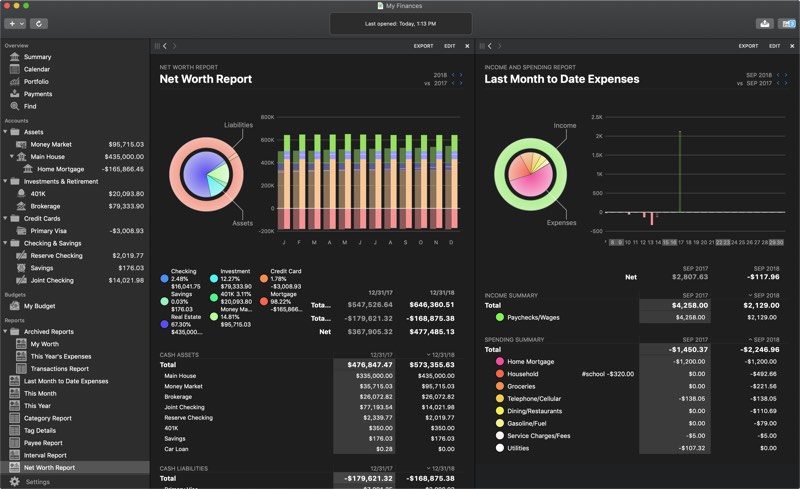Screen dimensions: 800x489
Task: Export the Last Month to Date Expenses report
Action: click(x=748, y=46)
